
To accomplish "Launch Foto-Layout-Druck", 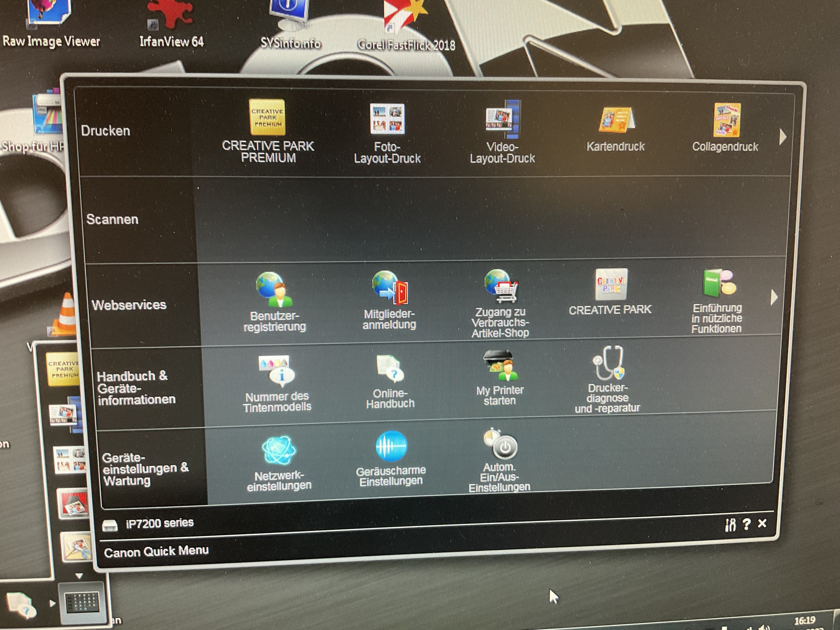I will tap(387, 119).
